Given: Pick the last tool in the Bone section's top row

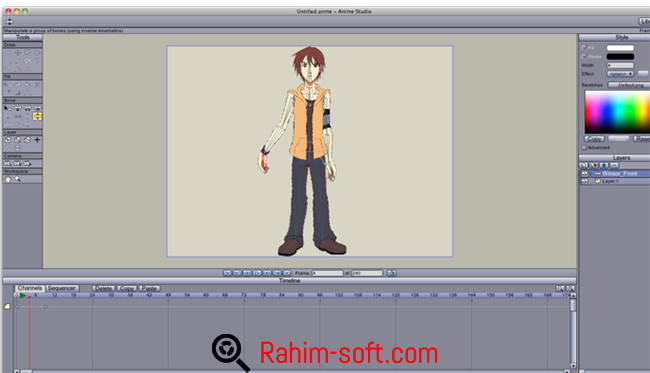Looking at the screenshot, I should coord(37,108).
